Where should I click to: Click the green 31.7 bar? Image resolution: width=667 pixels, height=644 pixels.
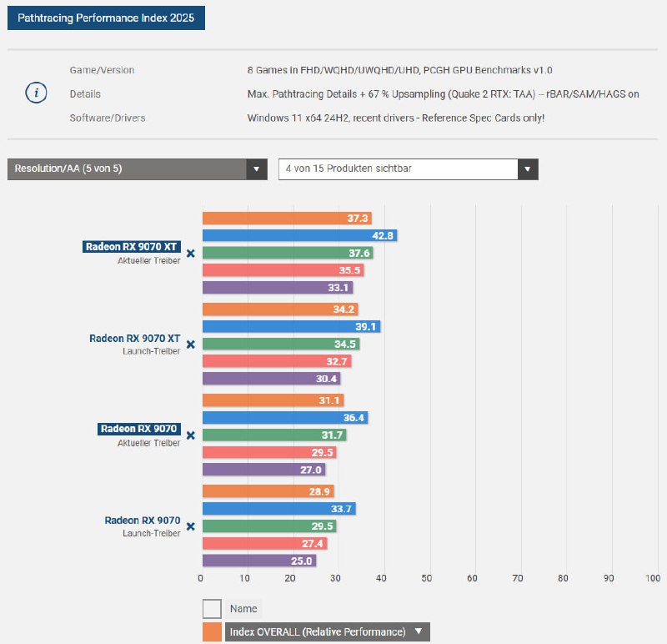[275, 435]
